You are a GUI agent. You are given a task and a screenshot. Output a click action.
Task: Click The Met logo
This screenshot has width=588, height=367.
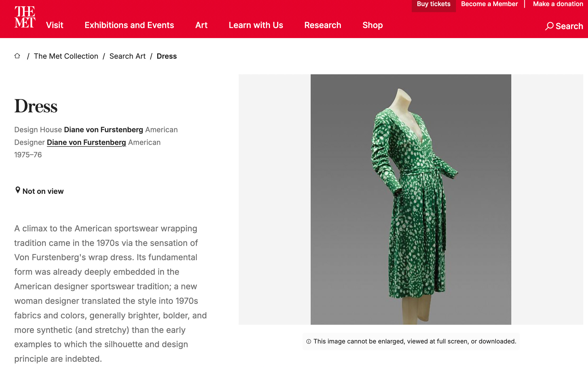click(x=25, y=17)
